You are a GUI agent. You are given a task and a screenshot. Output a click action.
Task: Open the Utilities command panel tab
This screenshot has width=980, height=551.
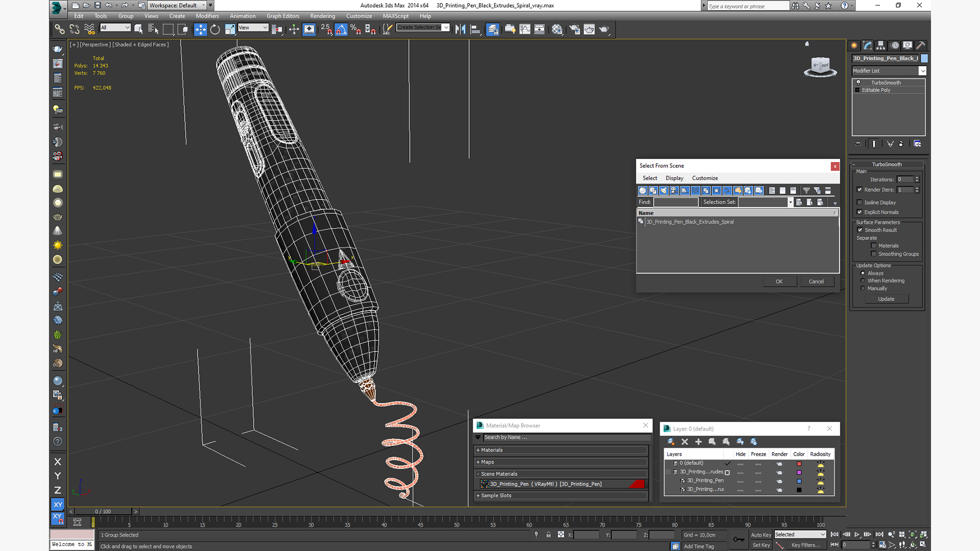921,45
